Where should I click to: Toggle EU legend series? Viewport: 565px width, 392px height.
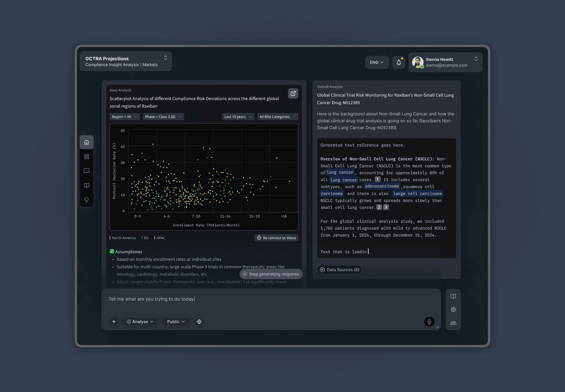[x=145, y=238]
